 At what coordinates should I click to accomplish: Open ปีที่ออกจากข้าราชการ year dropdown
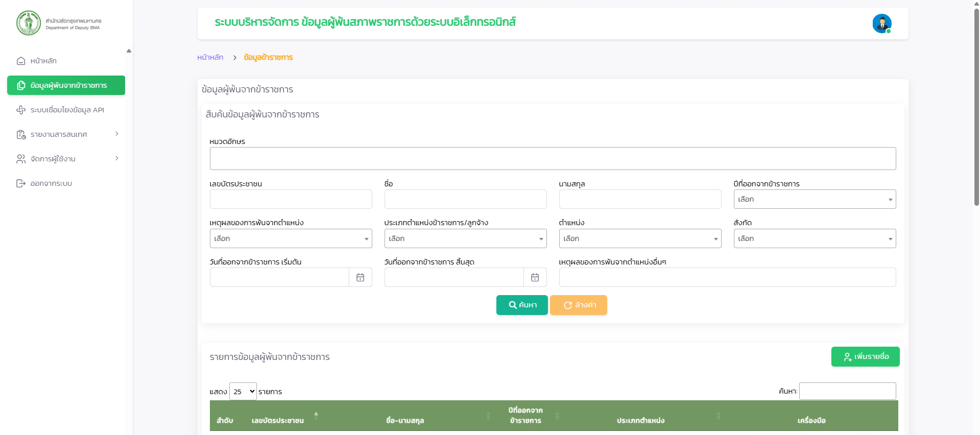tap(815, 199)
